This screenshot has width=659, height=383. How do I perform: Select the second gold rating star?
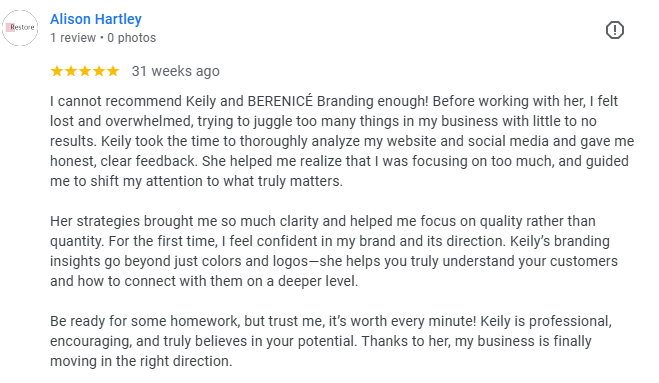click(71, 71)
